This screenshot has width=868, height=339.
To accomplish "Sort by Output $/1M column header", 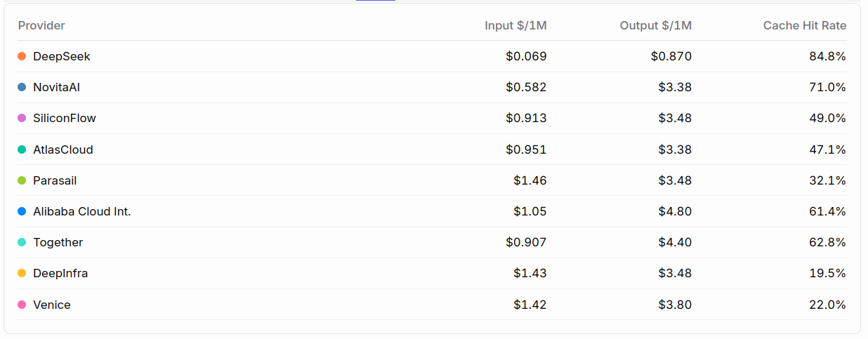I will 656,25.
